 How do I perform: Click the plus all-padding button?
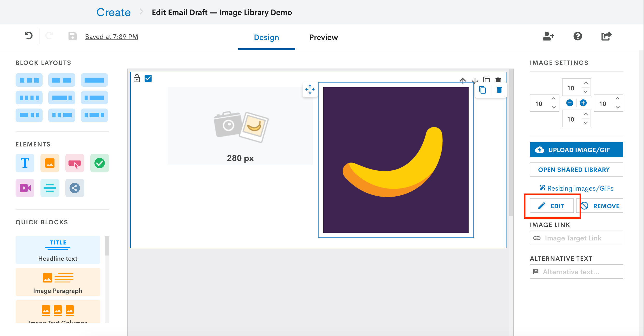click(x=583, y=103)
